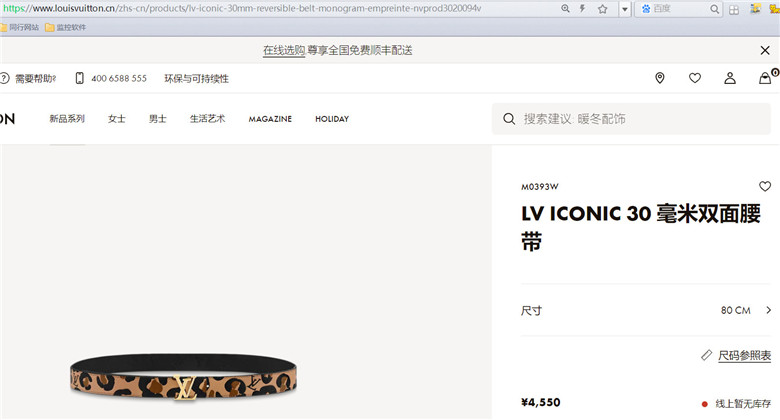The image size is (780, 420).
Task: Click the 搜索建议 search input field
Action: (631, 119)
